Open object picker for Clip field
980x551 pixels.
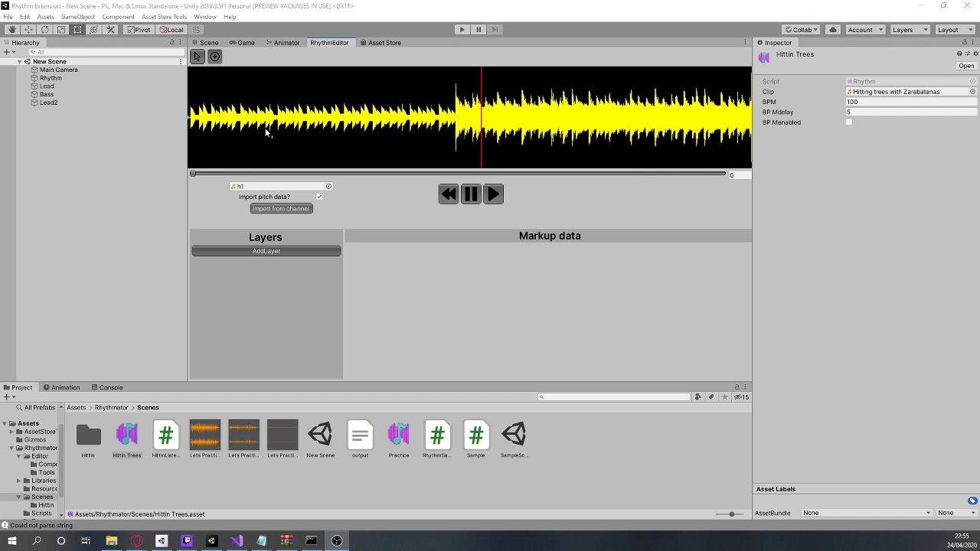point(973,92)
